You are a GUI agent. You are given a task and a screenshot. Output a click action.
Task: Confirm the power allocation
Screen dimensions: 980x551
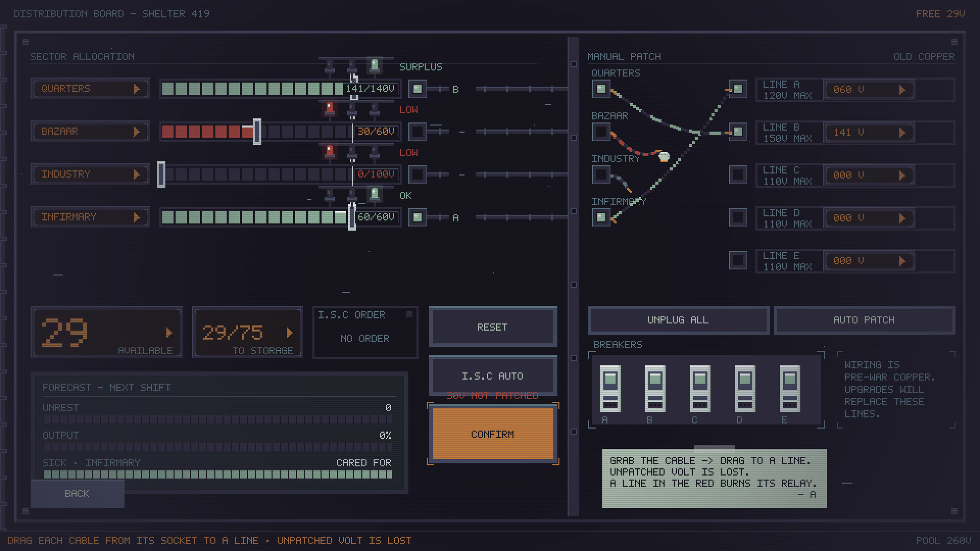coord(493,434)
